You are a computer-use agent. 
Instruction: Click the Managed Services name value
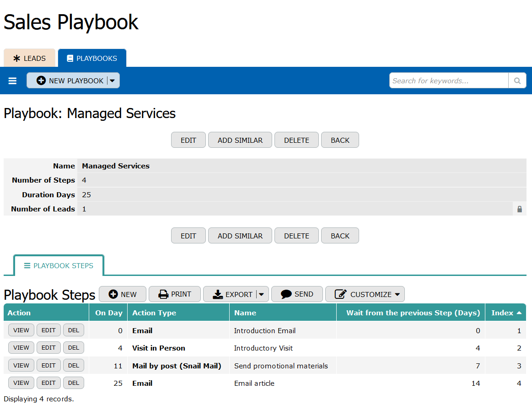point(116,166)
